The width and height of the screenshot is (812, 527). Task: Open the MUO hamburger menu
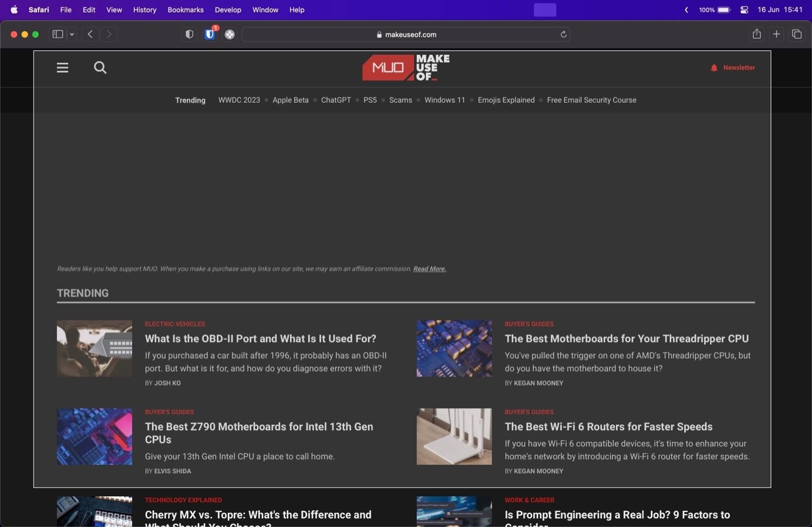point(62,68)
